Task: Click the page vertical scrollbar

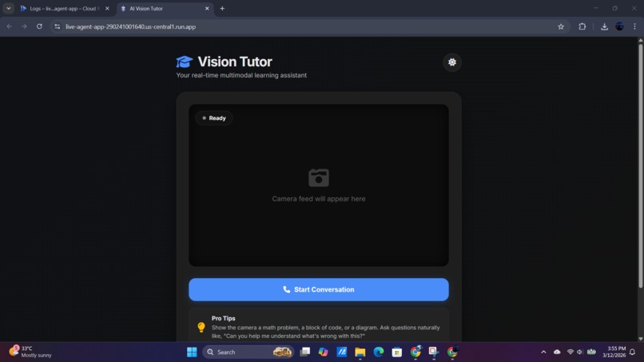Action: [640, 166]
